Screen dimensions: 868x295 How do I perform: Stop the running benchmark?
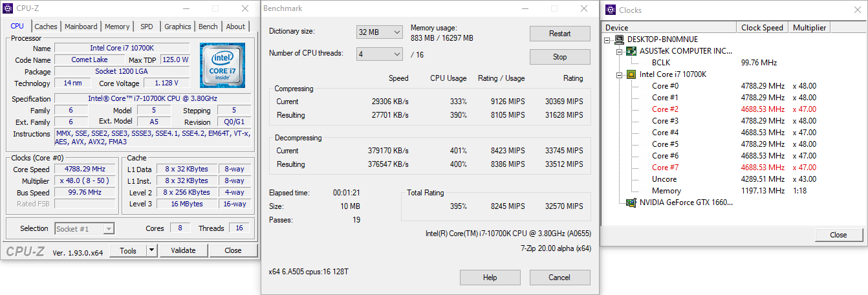point(559,57)
